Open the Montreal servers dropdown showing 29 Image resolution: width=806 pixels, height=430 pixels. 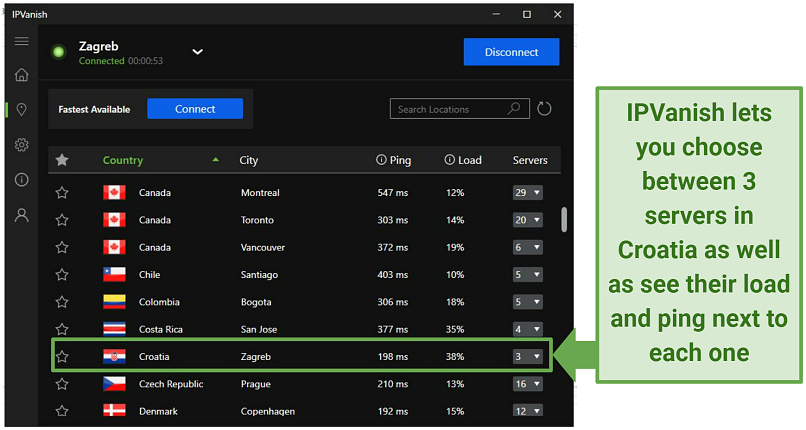click(527, 193)
